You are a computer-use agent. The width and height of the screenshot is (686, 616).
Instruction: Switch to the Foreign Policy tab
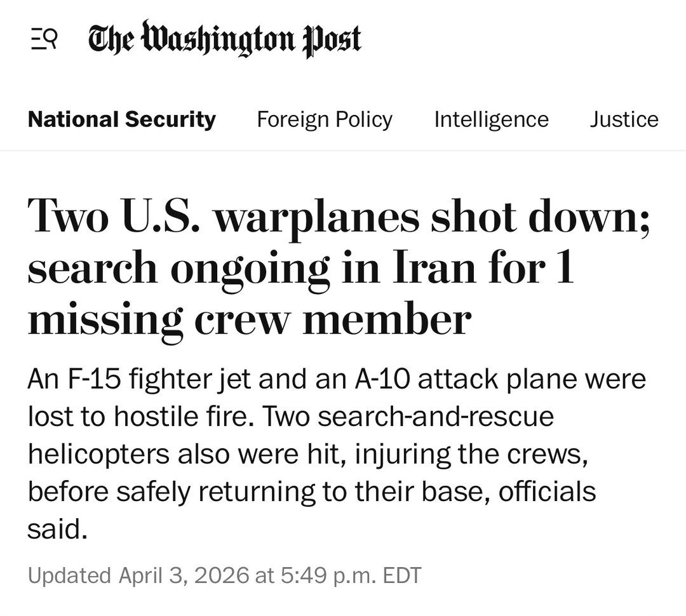(x=325, y=119)
